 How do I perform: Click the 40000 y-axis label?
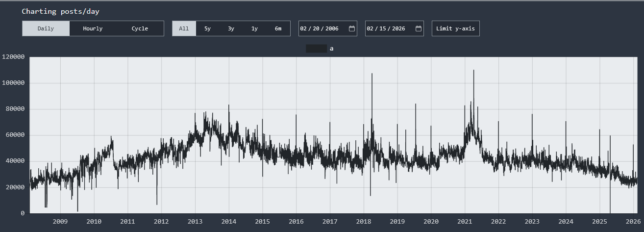click(15, 161)
